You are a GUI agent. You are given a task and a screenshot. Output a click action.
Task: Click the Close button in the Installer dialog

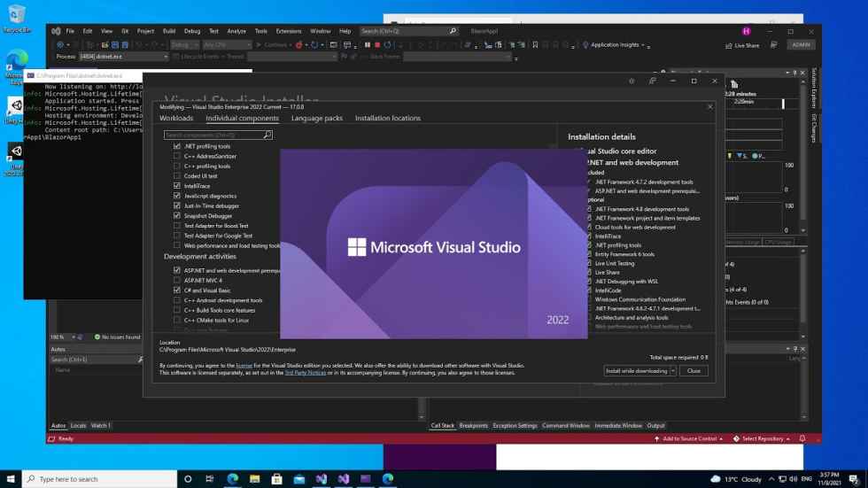pos(694,371)
